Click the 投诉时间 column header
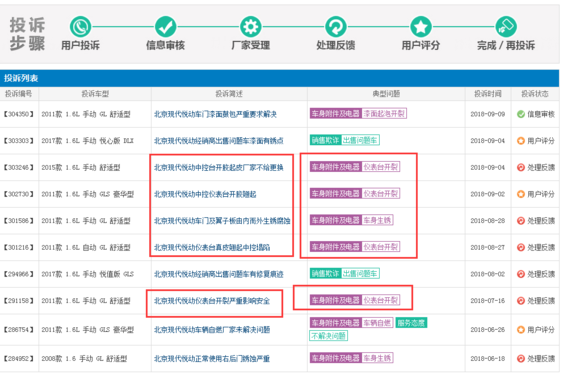This screenshot has height=375, width=580. (x=488, y=94)
